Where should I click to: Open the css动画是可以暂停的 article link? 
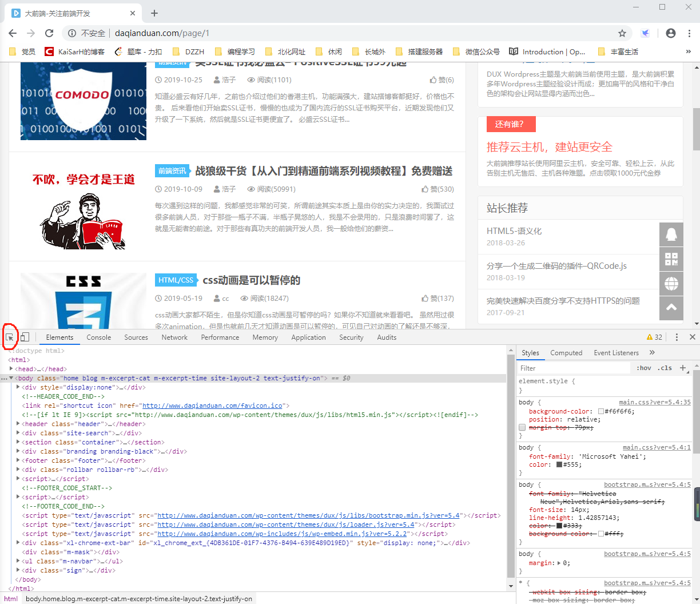pos(252,280)
